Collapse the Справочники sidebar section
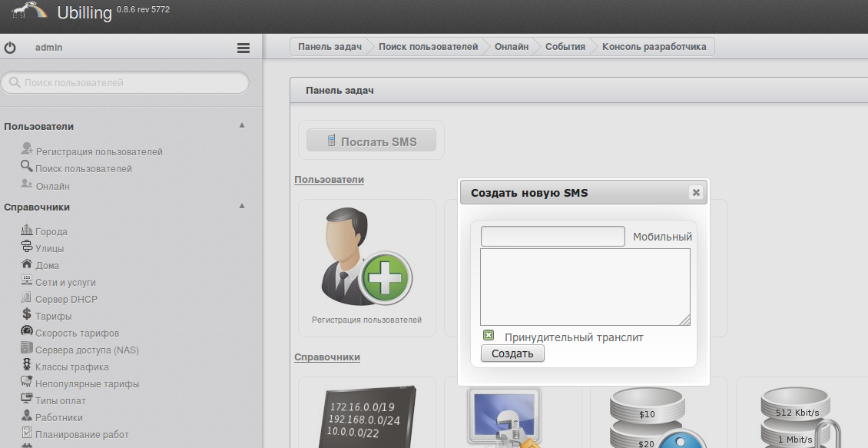868x448 pixels. coord(242,206)
